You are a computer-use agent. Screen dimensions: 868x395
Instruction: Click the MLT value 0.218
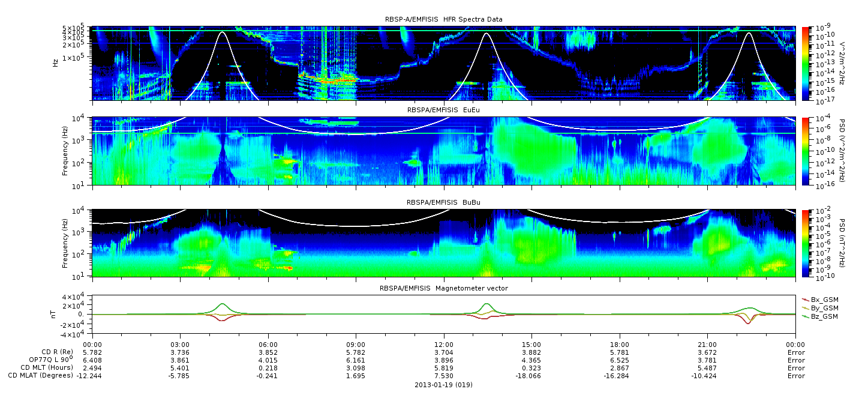(x=268, y=367)
